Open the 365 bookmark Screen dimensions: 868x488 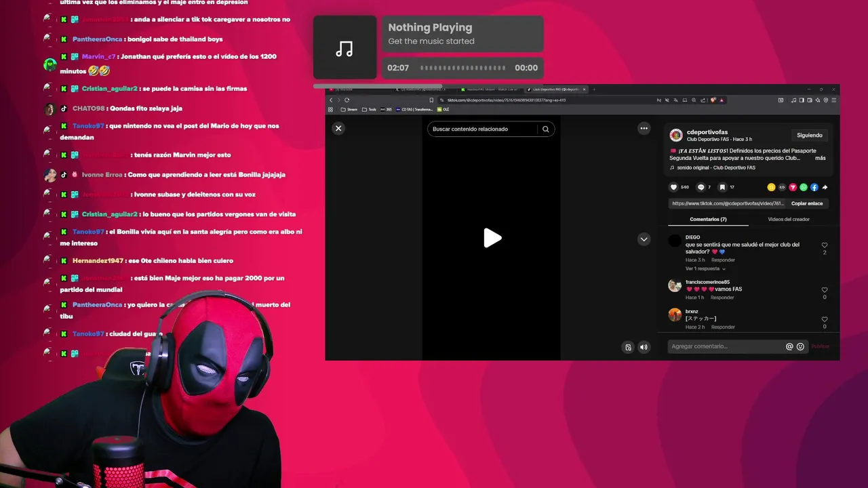[387, 109]
